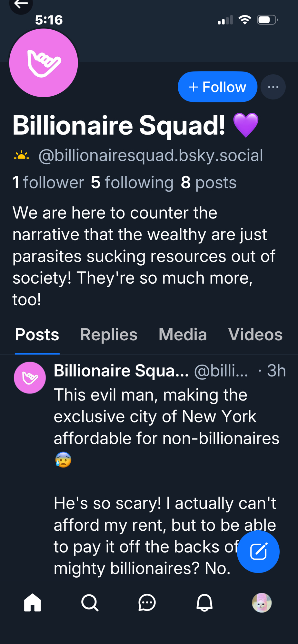Open the Notifications bell icon
The width and height of the screenshot is (298, 644).
coord(204,602)
